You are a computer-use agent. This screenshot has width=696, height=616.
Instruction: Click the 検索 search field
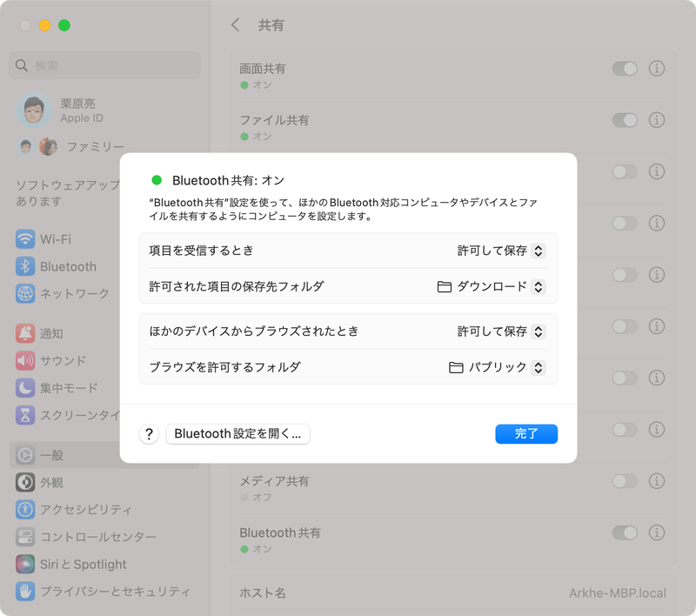click(104, 65)
